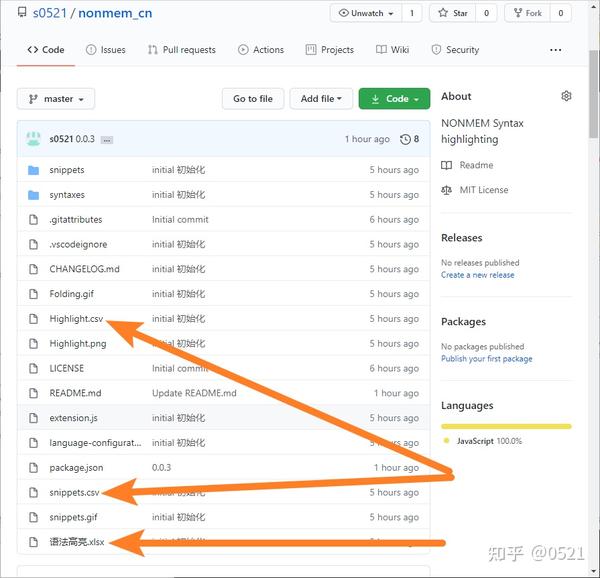Switch to the Issues tab

point(106,49)
